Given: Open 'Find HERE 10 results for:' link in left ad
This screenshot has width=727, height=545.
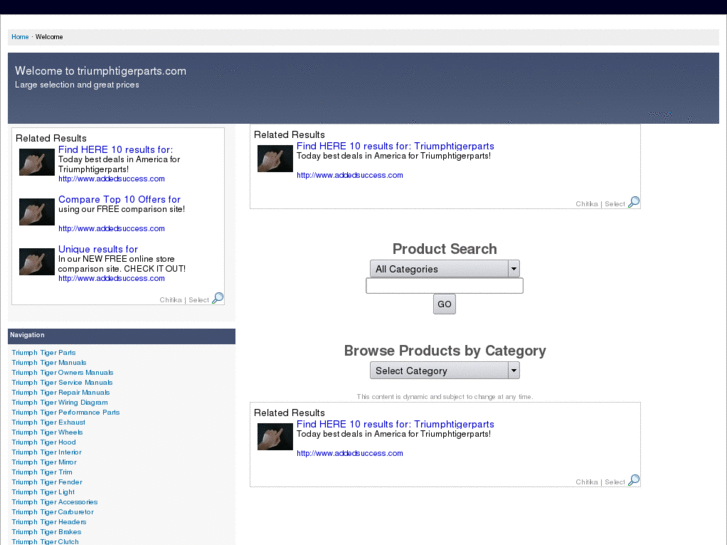Looking at the screenshot, I should pyautogui.click(x=115, y=149).
